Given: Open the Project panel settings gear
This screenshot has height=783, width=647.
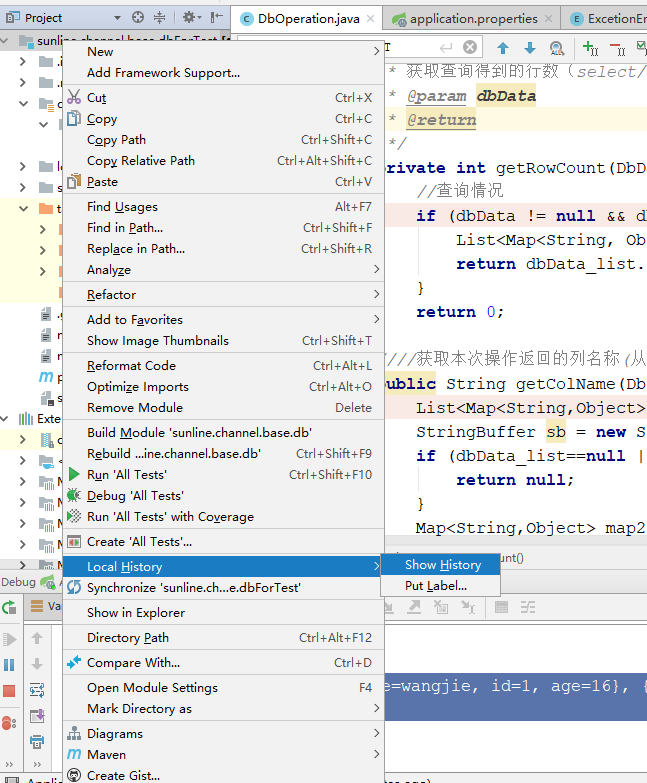Looking at the screenshot, I should click(190, 18).
